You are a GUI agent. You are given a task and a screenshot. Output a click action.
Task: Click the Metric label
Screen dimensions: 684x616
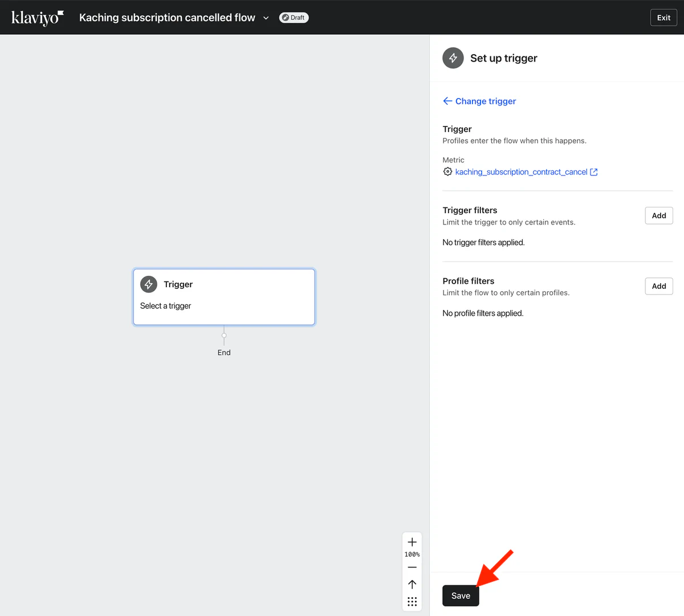(x=454, y=160)
